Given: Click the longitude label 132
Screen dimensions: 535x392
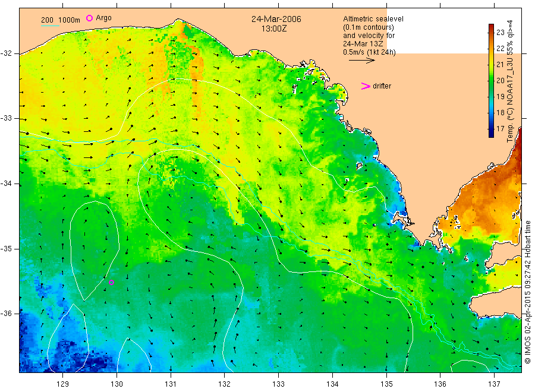Looking at the screenshot, I should coord(225,384).
